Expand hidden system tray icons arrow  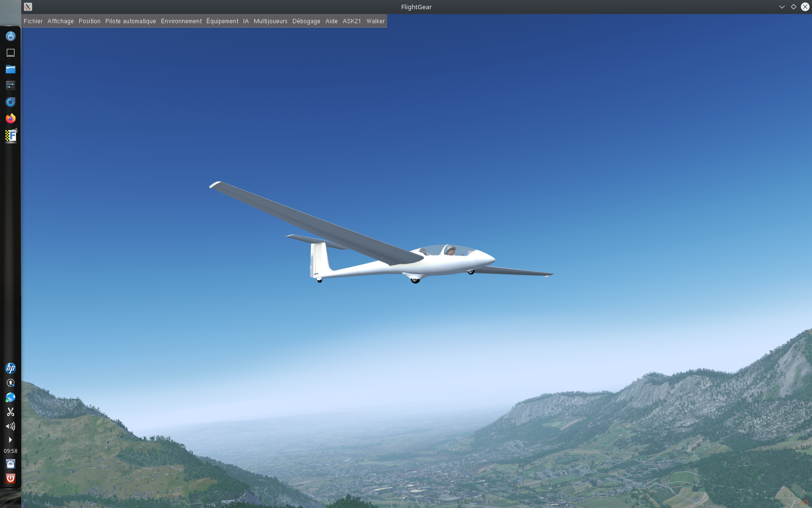coord(10,440)
